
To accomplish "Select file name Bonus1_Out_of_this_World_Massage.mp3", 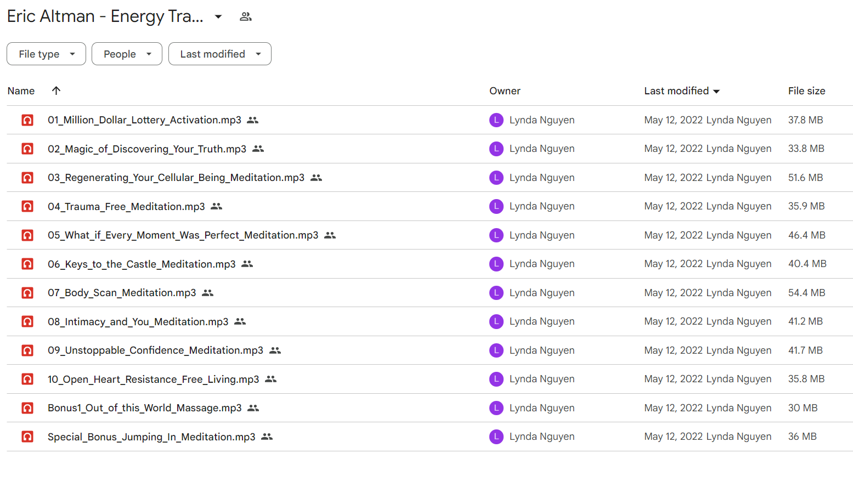I will 145,408.
